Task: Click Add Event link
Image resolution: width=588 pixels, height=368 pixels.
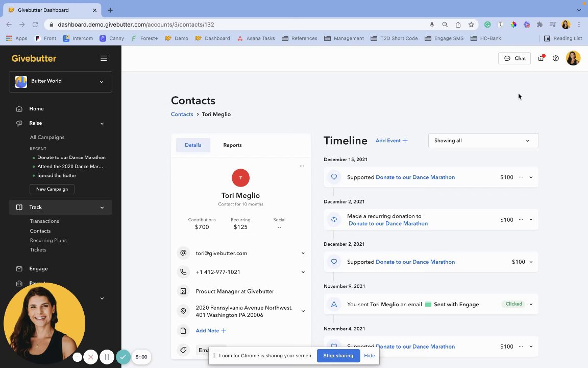Action: [391, 141]
